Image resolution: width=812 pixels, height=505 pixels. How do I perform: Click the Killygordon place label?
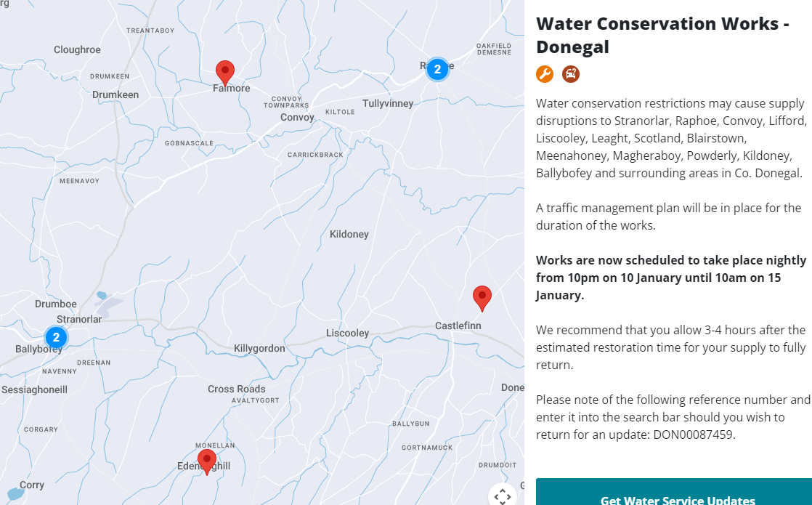tap(259, 348)
